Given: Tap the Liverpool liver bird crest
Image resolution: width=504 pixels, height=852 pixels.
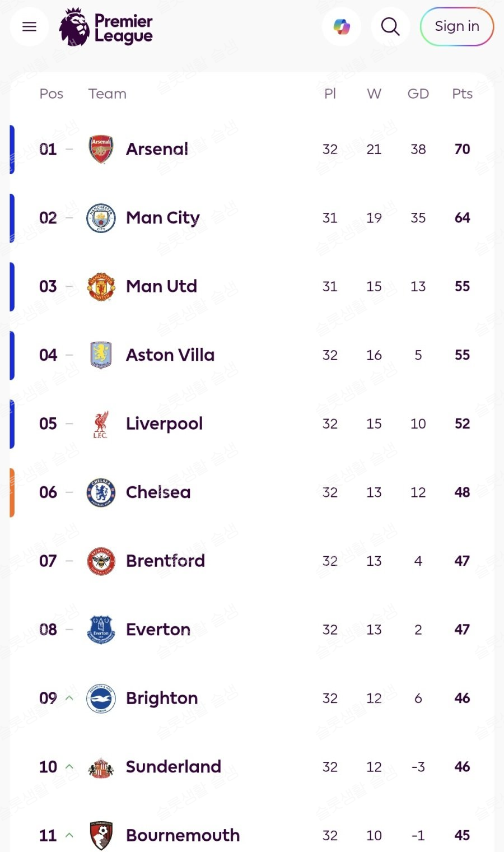Looking at the screenshot, I should [x=101, y=424].
